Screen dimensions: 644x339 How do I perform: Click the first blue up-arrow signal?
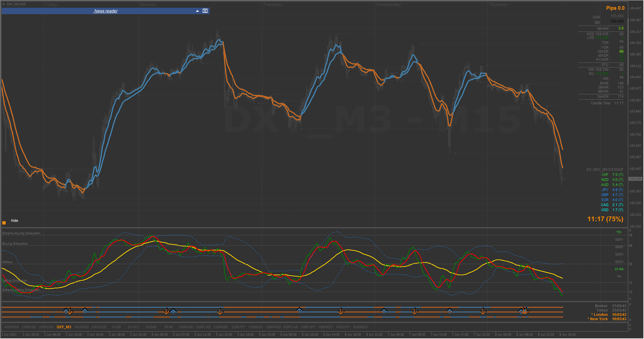66,311
